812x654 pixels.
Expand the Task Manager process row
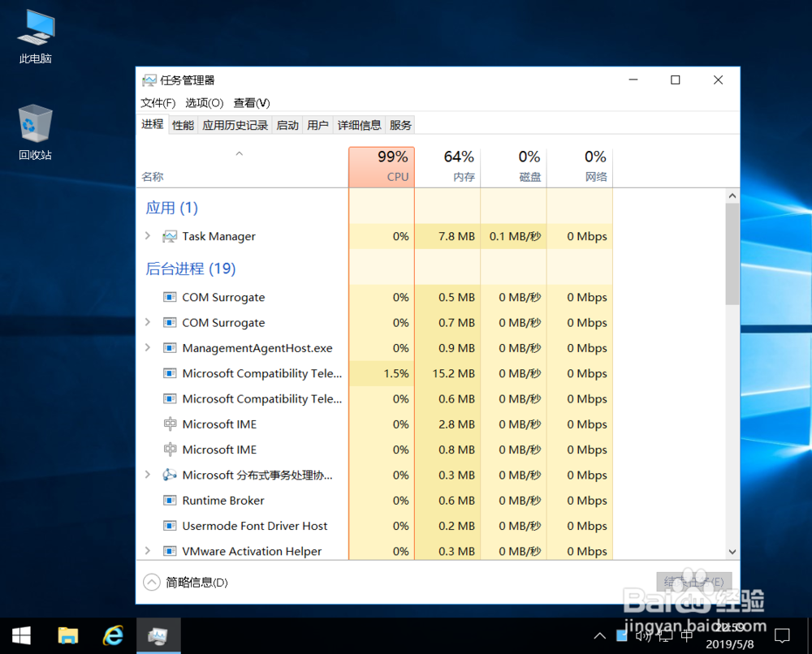click(x=148, y=236)
